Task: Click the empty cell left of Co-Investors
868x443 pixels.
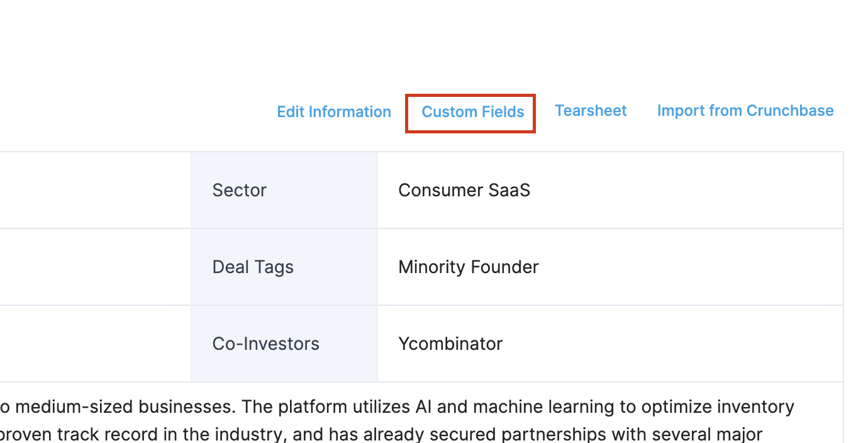Action: coord(94,344)
